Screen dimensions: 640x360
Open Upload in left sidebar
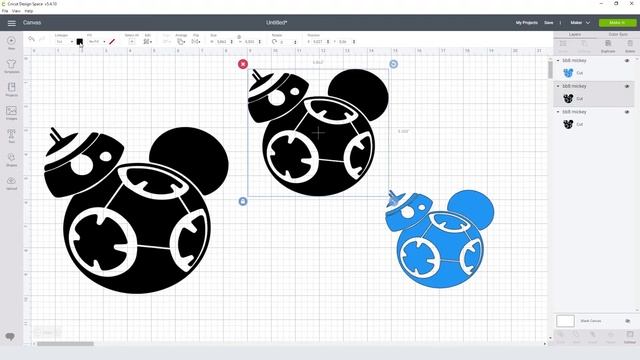click(x=11, y=183)
